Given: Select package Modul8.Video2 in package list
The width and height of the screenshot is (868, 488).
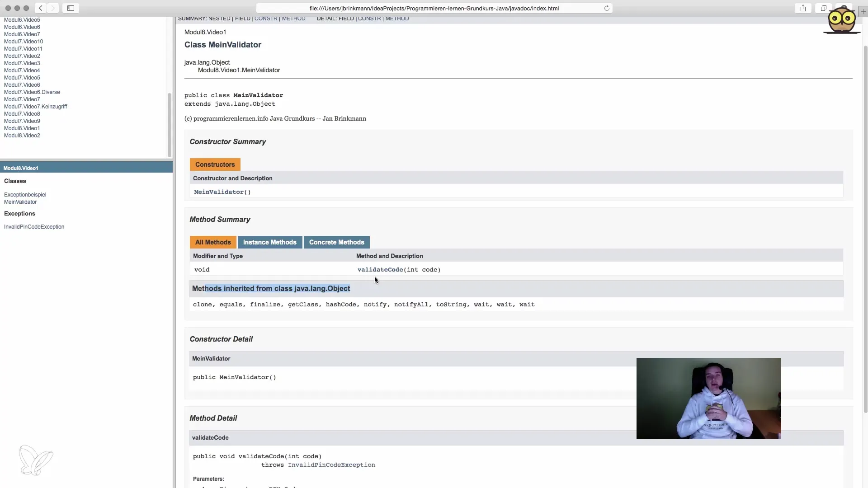Looking at the screenshot, I should click(x=22, y=136).
